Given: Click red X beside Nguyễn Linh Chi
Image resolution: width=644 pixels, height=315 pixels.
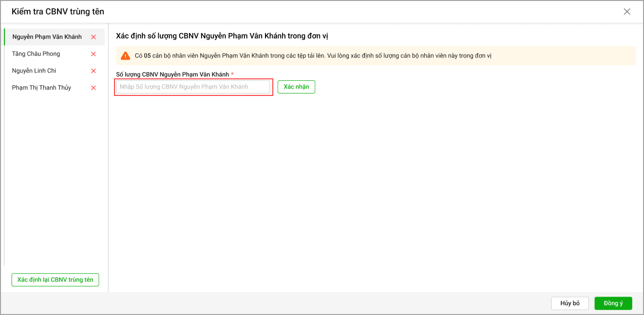Looking at the screenshot, I should (94, 71).
